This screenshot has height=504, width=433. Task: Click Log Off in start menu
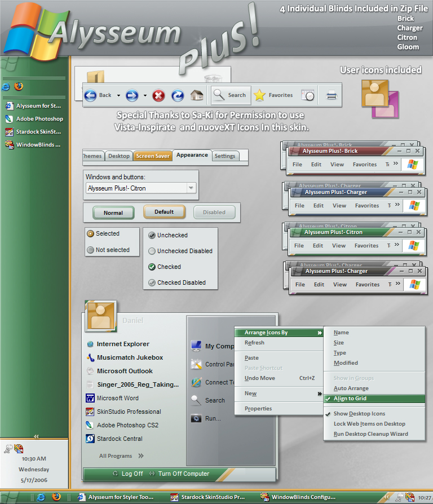point(128,474)
